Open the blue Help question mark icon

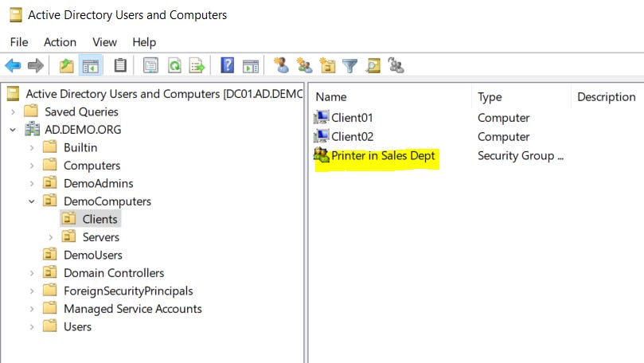click(227, 65)
